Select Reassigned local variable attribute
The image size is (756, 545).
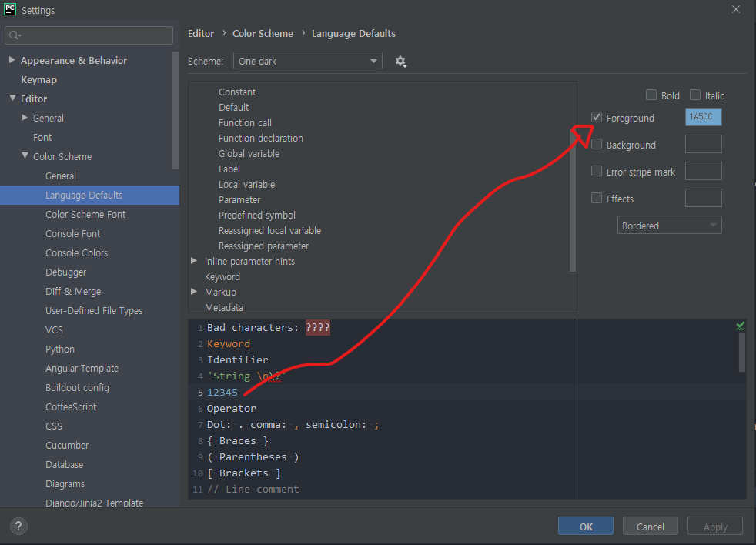pos(269,230)
